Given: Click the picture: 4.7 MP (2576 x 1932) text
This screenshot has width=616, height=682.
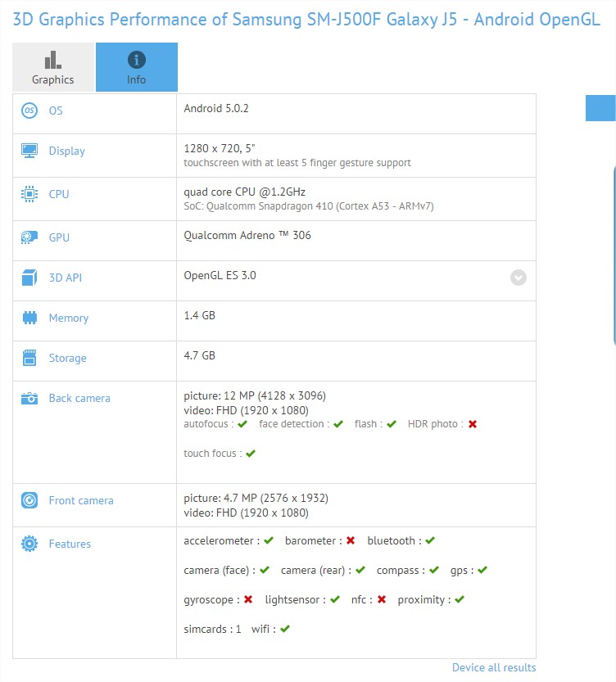Looking at the screenshot, I should click(x=256, y=498).
